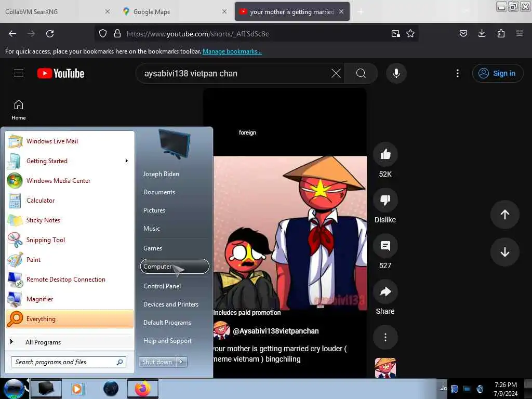Screen dimensions: 532x399
Task: Open the Home sidebar item
Action: tap(19, 110)
